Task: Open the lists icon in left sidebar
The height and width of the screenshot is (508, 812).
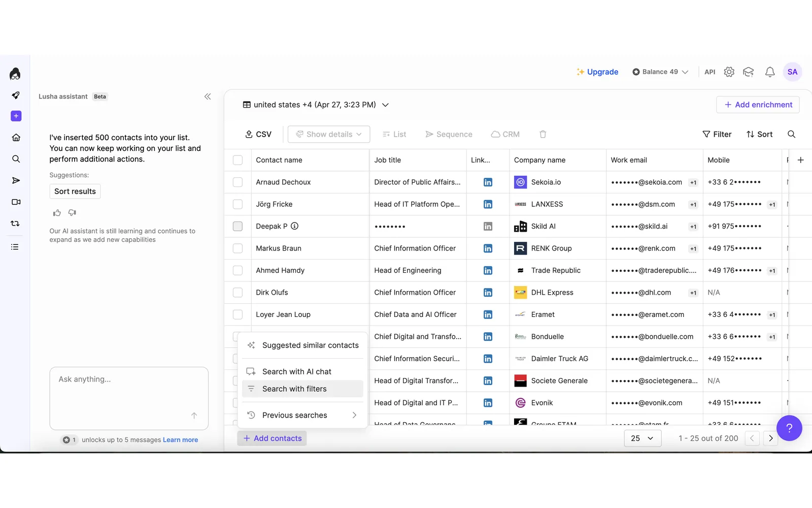Action: click(15, 247)
